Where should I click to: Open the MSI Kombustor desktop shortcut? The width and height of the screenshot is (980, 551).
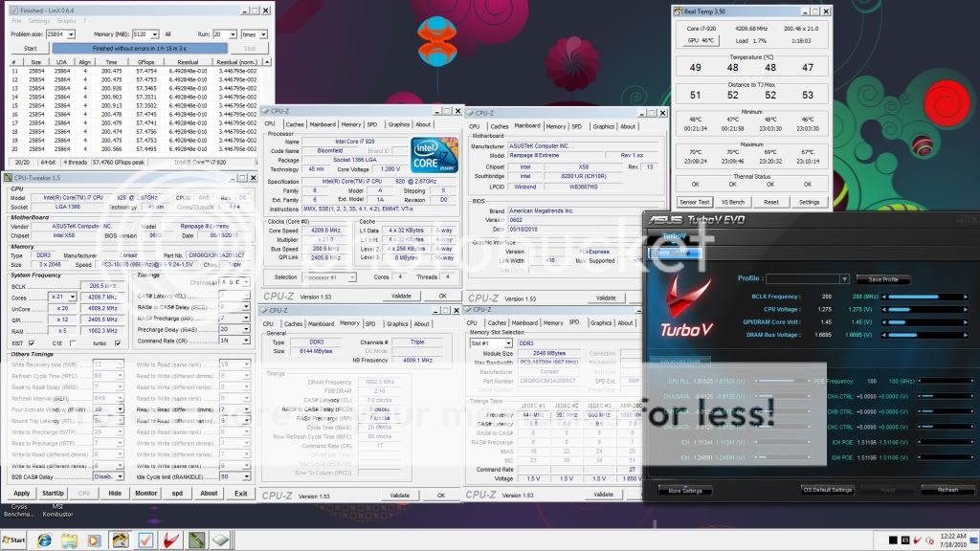[x=56, y=511]
